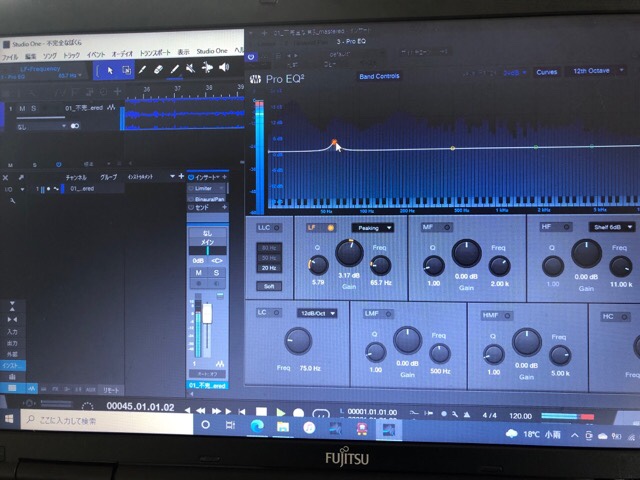The width and height of the screenshot is (640, 480).
Task: Enable the MF band in Pro EQ
Action: 447,227
